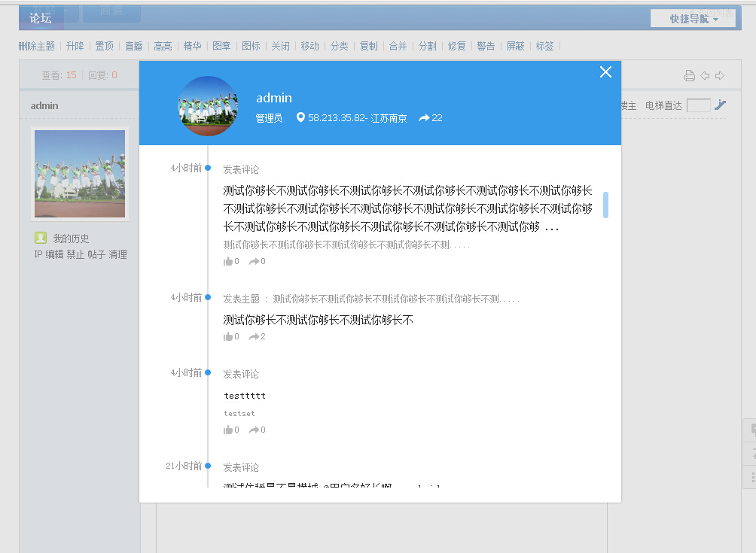The height and width of the screenshot is (553, 756).
Task: Open the 发表主题 post title link
Action: [396, 299]
